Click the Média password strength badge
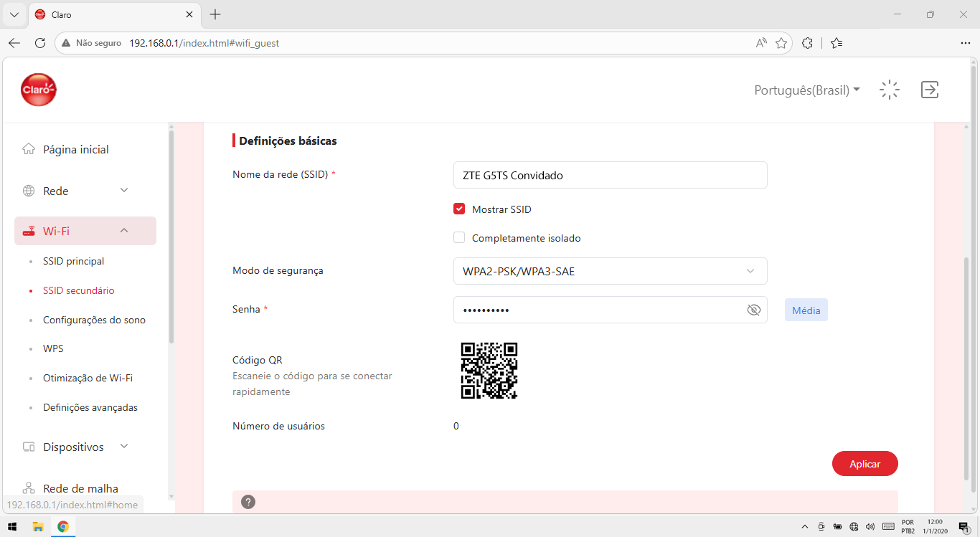Image resolution: width=980 pixels, height=537 pixels. click(x=806, y=310)
